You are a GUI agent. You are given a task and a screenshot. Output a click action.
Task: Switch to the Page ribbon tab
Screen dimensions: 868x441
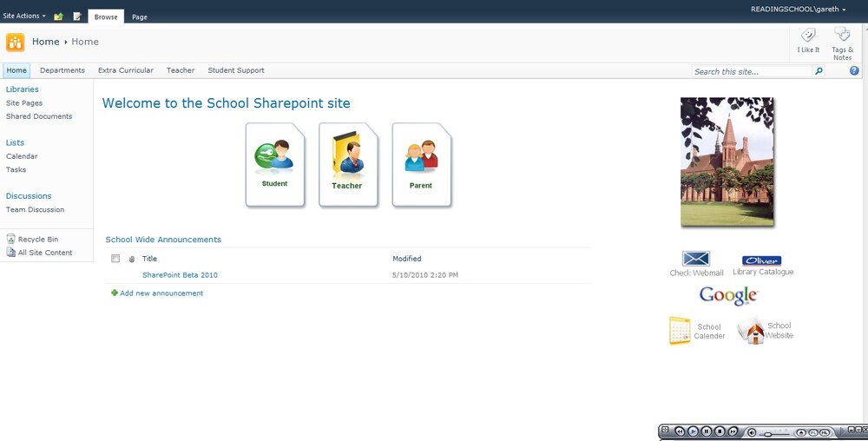click(140, 16)
